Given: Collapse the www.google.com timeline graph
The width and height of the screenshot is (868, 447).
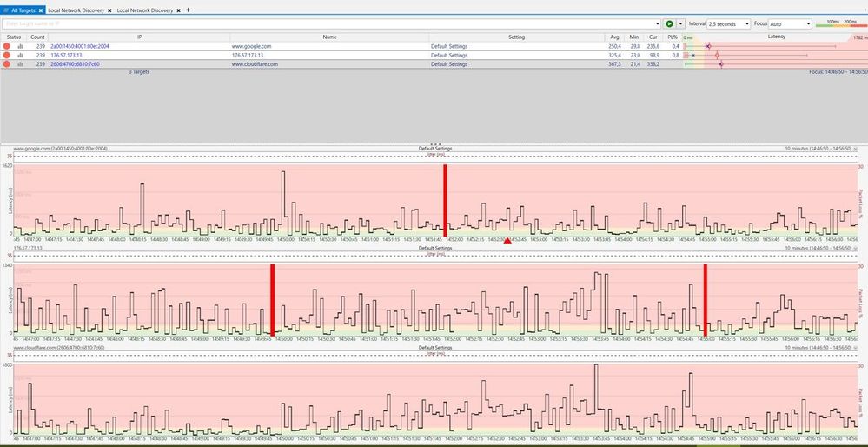Looking at the screenshot, I should coord(856,149).
